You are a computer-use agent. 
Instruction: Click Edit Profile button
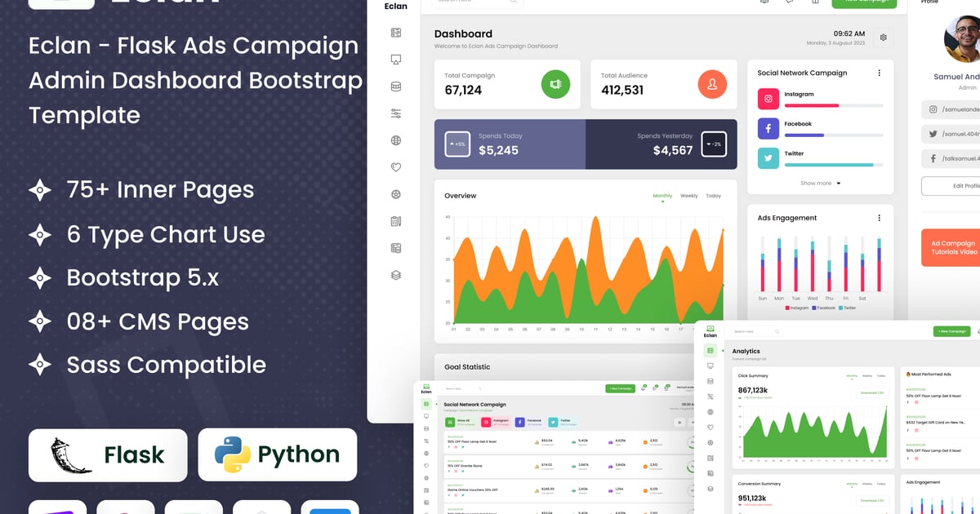(x=951, y=186)
